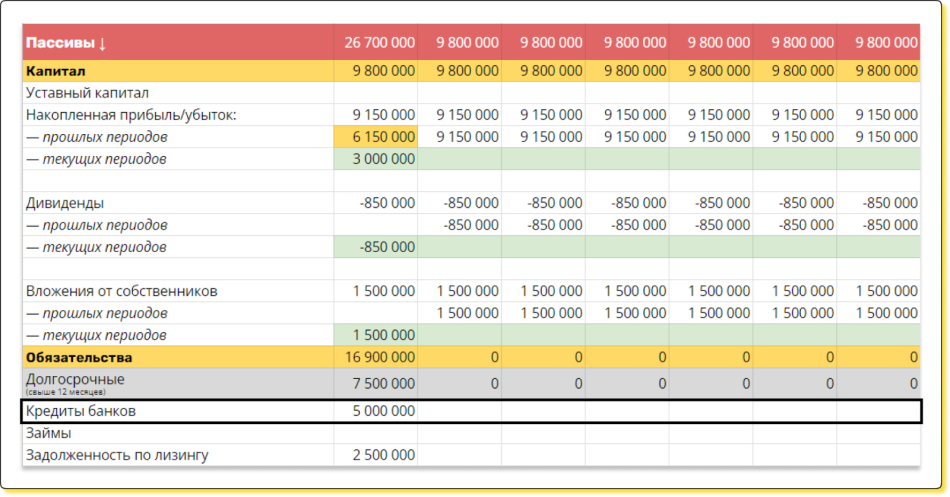Click the Обязательства section header
This screenshot has height=497, width=950.
tap(79, 357)
